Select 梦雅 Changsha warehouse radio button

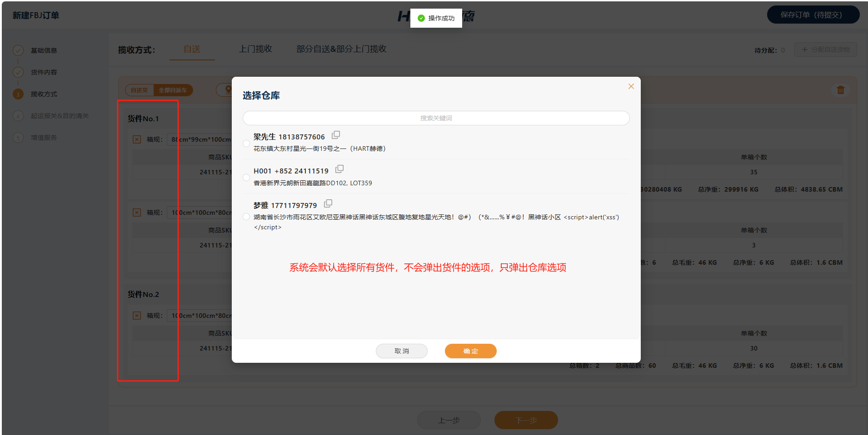[x=246, y=217]
